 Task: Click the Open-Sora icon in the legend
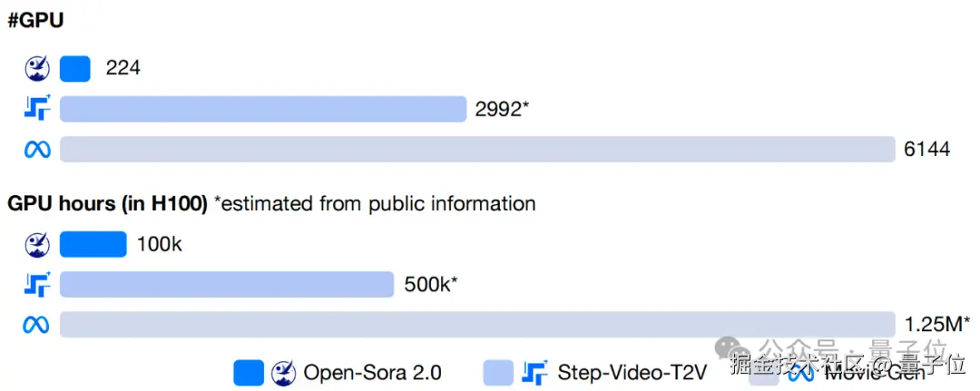pyautogui.click(x=284, y=373)
